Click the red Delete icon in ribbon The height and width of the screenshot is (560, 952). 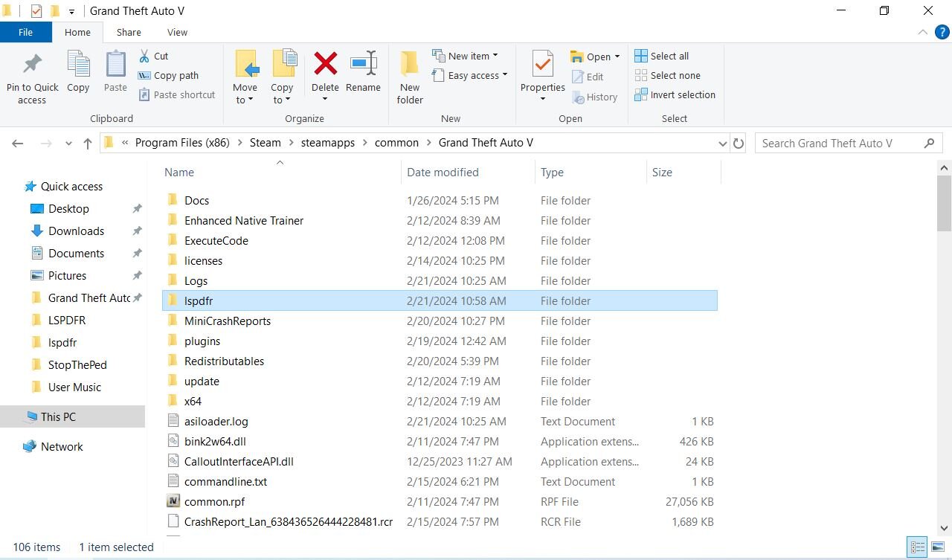[x=325, y=65]
